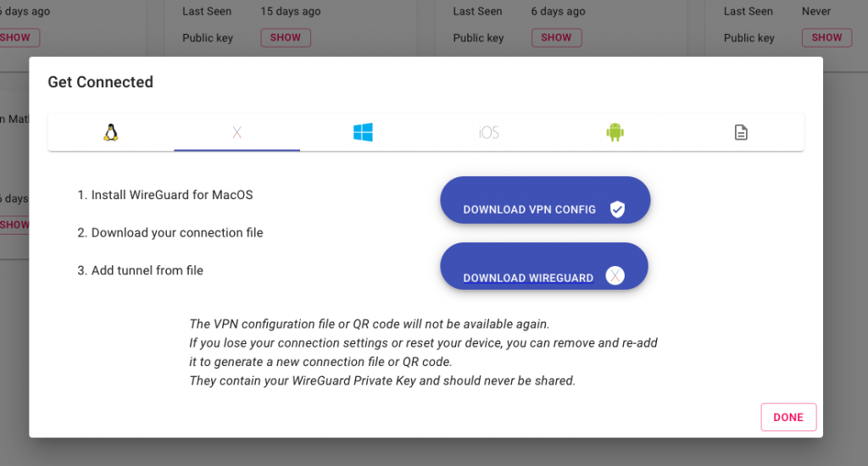Screen dimensions: 868x466
Task: Click step three Add tunnel from file
Action: coord(140,270)
